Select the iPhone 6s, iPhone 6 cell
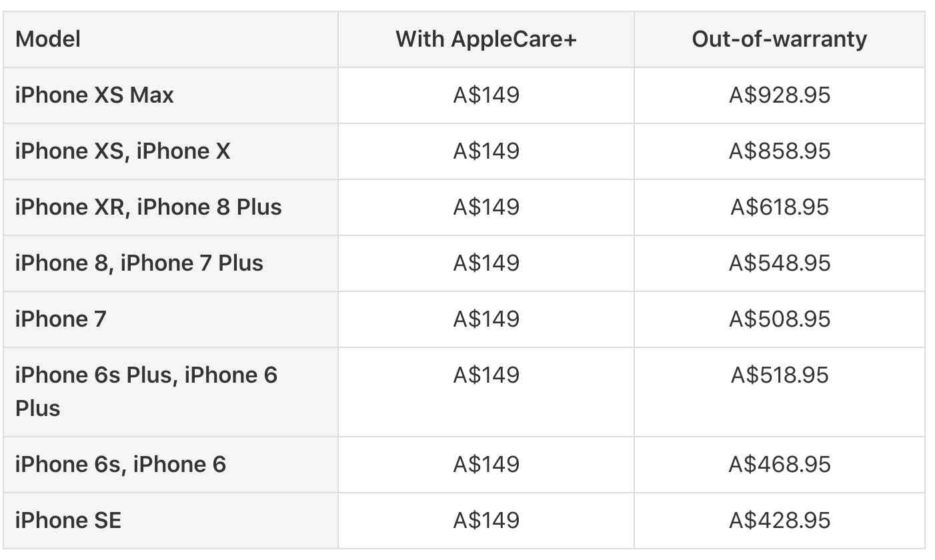 coord(170,465)
